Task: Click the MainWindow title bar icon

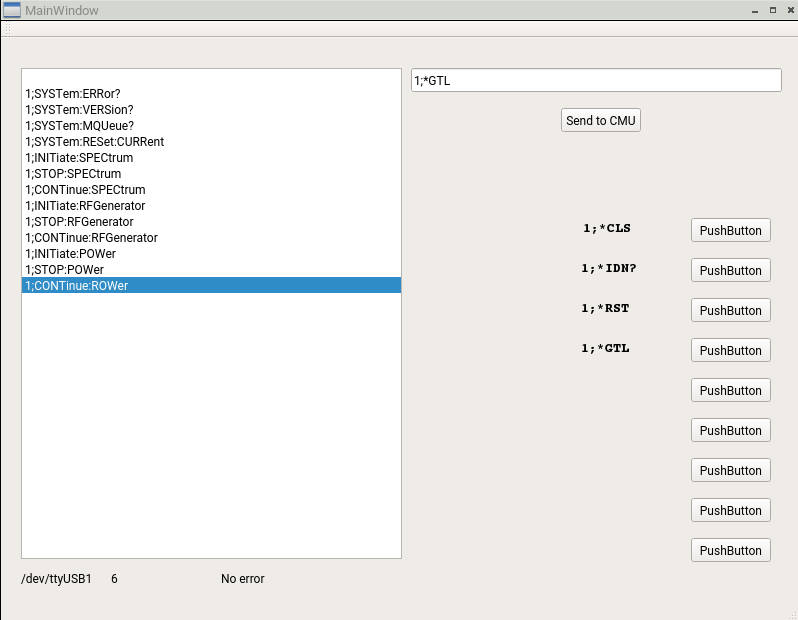Action: pyautogui.click(x=12, y=10)
